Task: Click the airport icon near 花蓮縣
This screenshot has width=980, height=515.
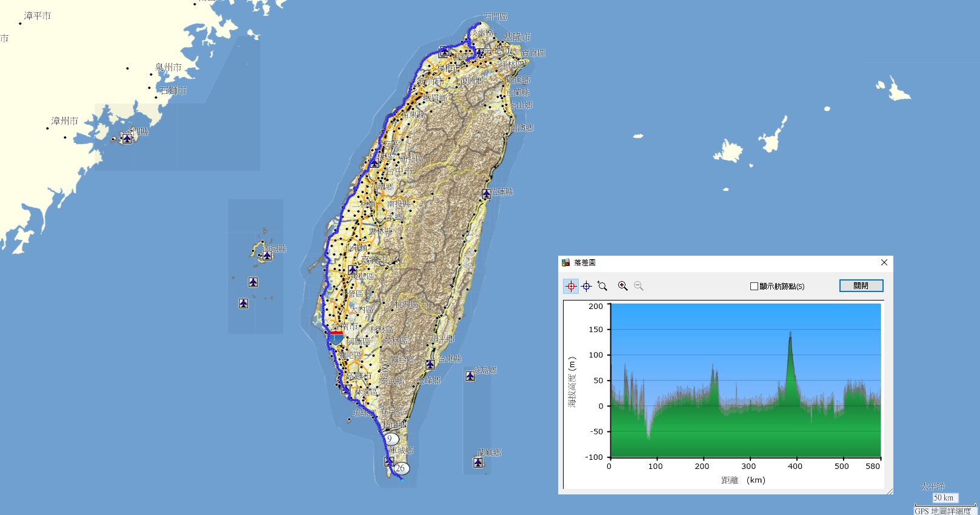Action: coord(486,194)
